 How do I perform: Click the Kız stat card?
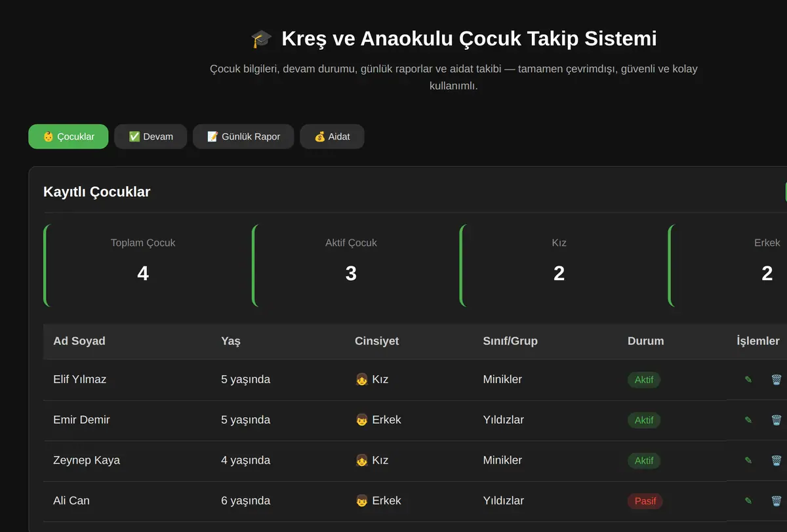(559, 266)
